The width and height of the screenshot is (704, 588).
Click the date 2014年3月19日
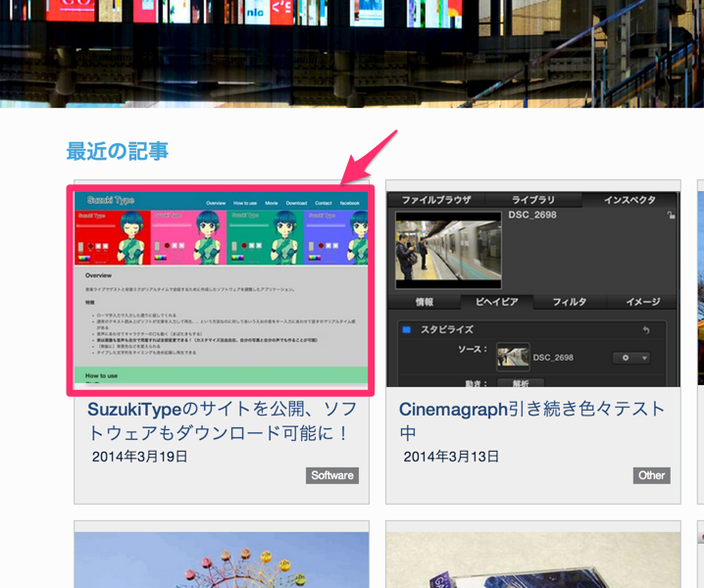point(139,457)
